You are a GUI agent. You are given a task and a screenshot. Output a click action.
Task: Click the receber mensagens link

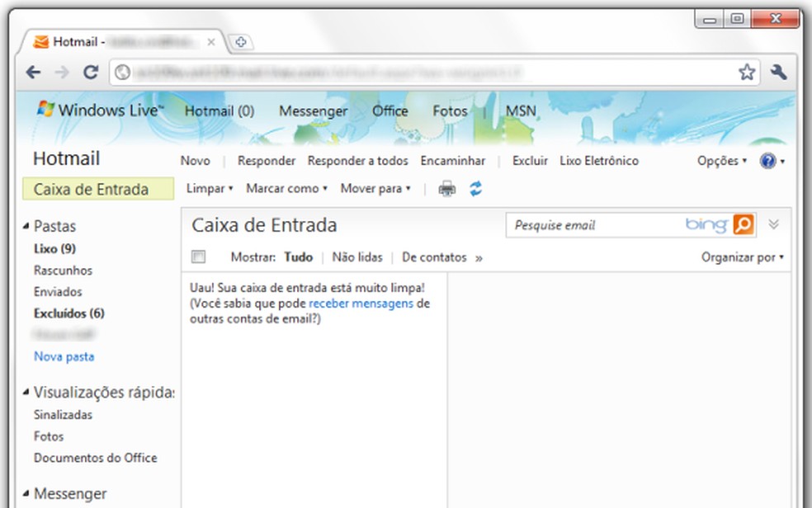point(360,303)
